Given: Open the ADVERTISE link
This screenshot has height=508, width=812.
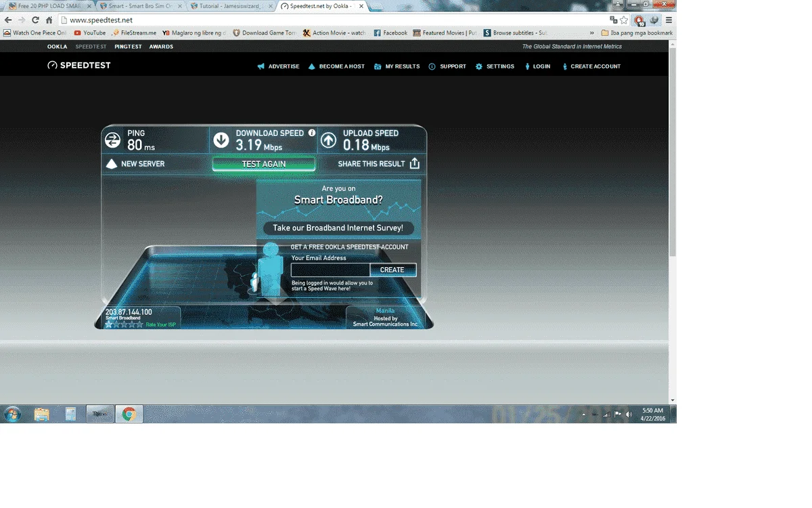Looking at the screenshot, I should [x=278, y=66].
